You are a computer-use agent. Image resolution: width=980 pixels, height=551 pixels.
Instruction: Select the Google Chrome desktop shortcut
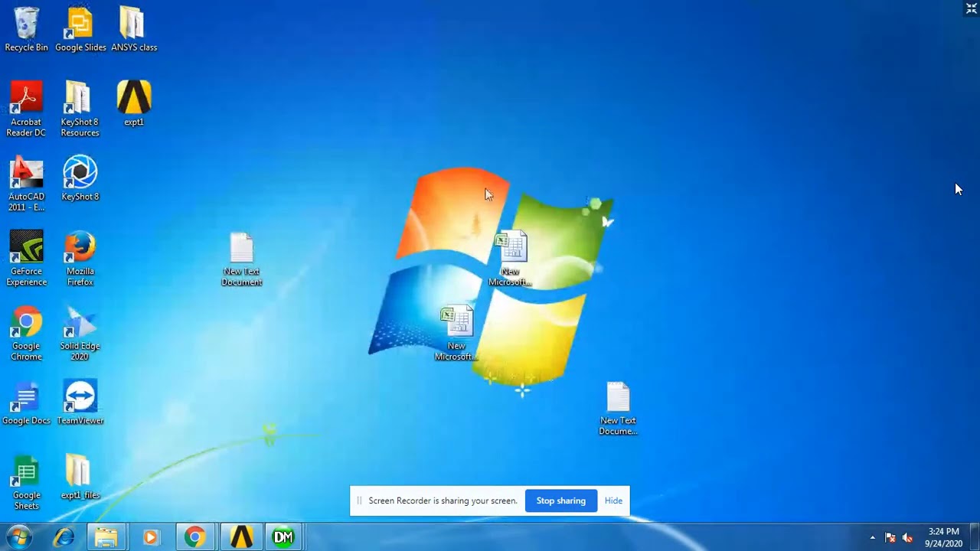click(26, 334)
